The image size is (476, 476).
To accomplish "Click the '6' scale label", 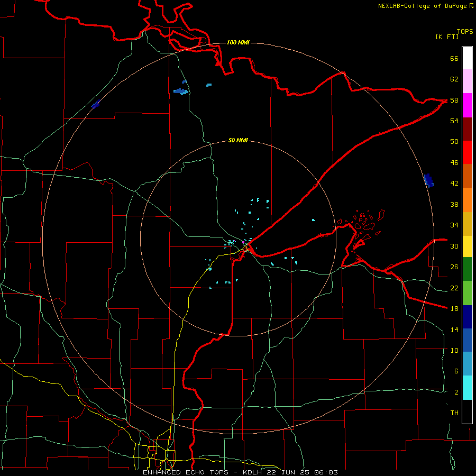I will click(x=456, y=371).
